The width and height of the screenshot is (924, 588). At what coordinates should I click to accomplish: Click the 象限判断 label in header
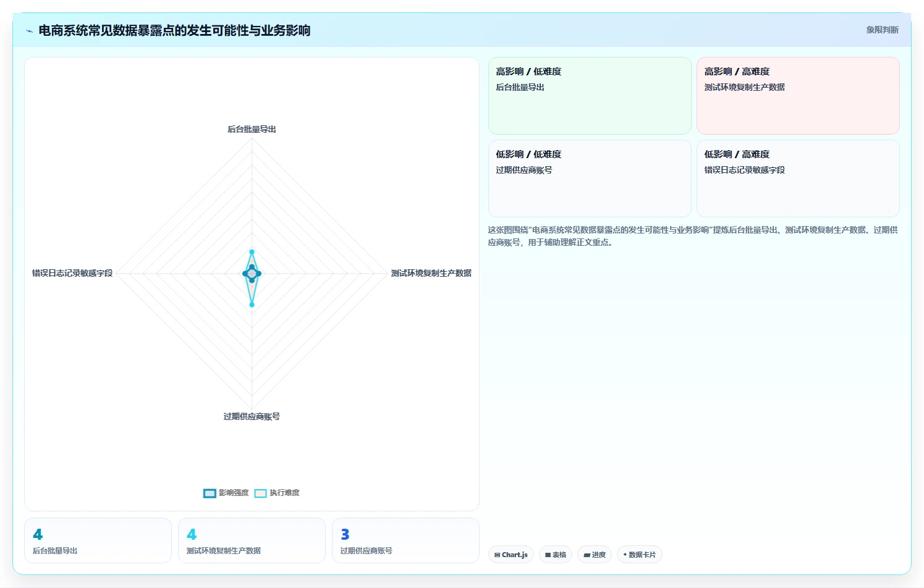click(882, 30)
